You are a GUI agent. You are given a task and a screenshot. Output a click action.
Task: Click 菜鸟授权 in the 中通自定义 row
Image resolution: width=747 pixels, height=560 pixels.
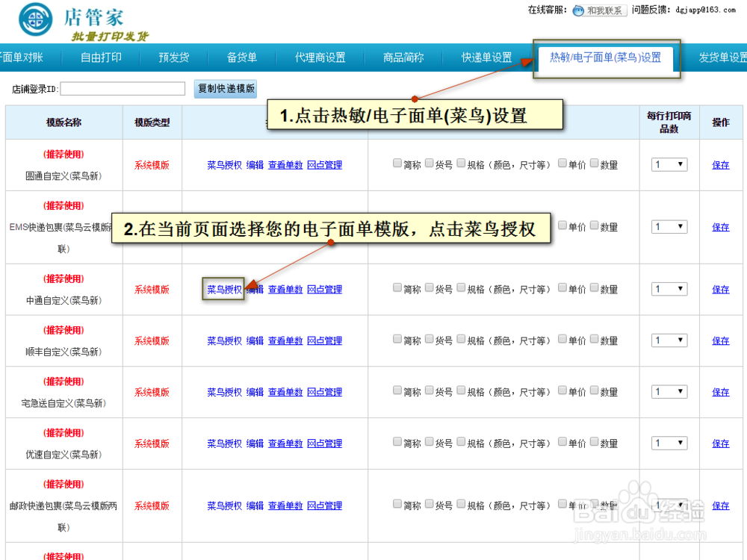224,289
